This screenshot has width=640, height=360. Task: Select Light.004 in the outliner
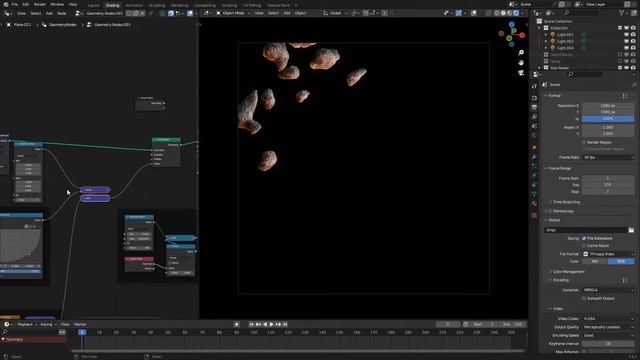pyautogui.click(x=564, y=48)
